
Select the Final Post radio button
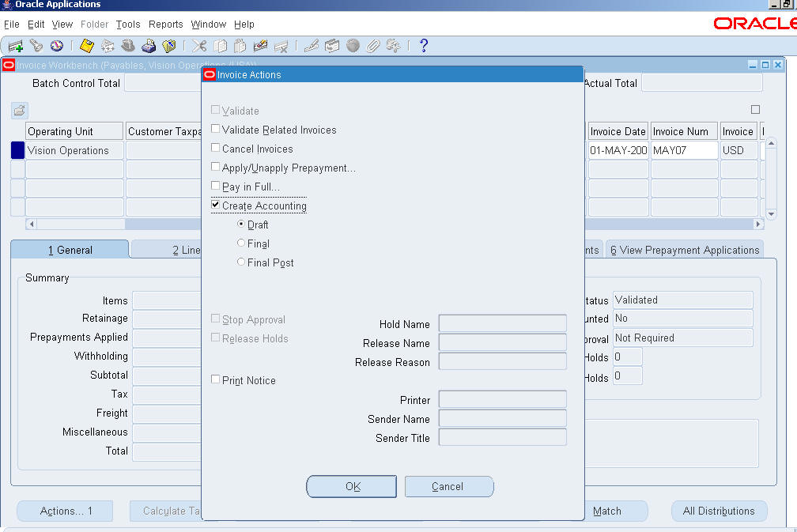pyautogui.click(x=241, y=262)
